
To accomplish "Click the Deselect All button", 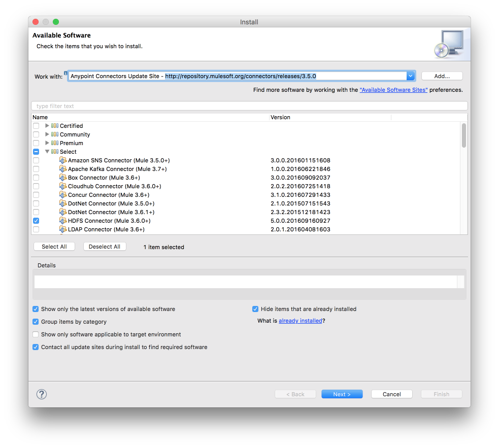I will [x=105, y=247].
